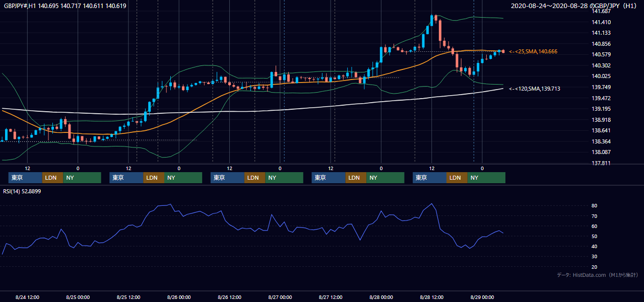The image size is (644, 302).
Task: Click the 25 SMA 140.666 label
Action: click(x=533, y=51)
